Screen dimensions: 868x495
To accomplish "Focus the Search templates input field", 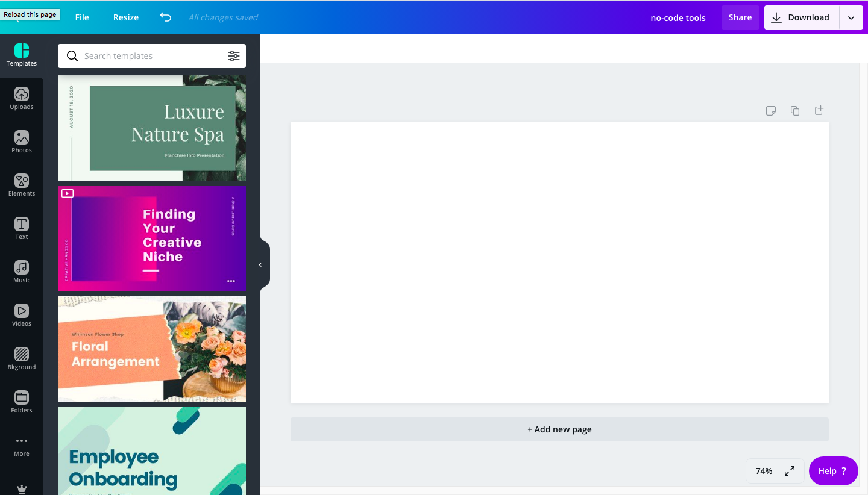I will coord(152,56).
